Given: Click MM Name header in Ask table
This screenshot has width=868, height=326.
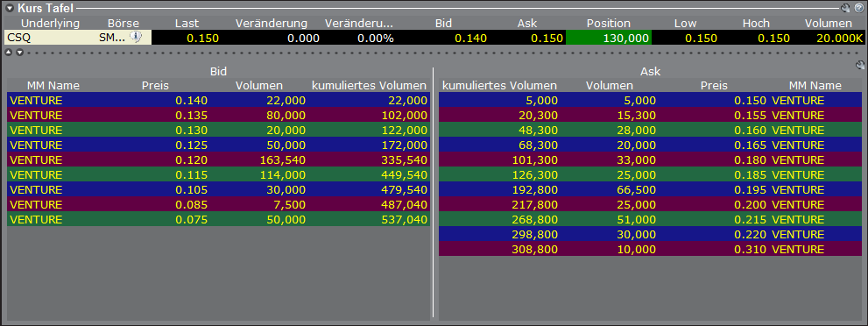Looking at the screenshot, I should [815, 86].
